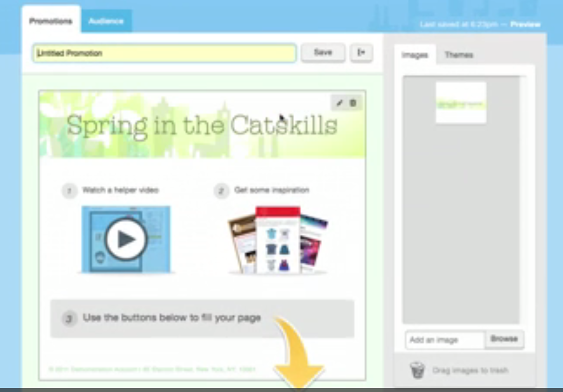The height and width of the screenshot is (392, 563).
Task: Click Use the buttons below text
Action: click(172, 318)
